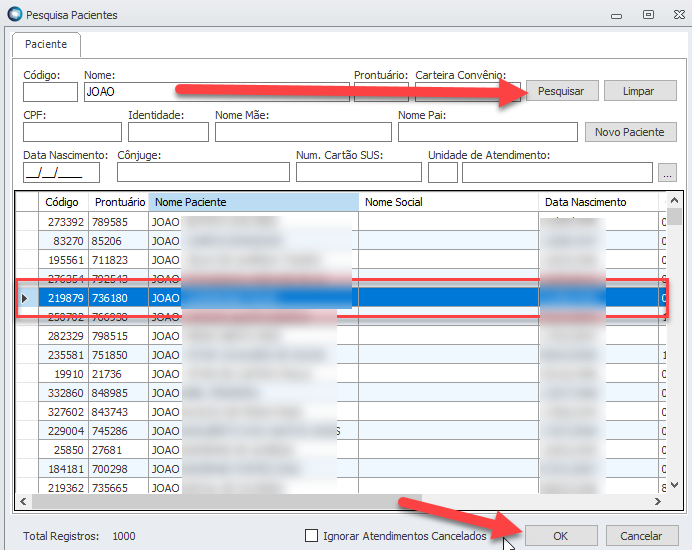Viewport: 692px width, 550px height.
Task: Click the Pesquisa Pacientes window app icon
Action: tap(15, 14)
